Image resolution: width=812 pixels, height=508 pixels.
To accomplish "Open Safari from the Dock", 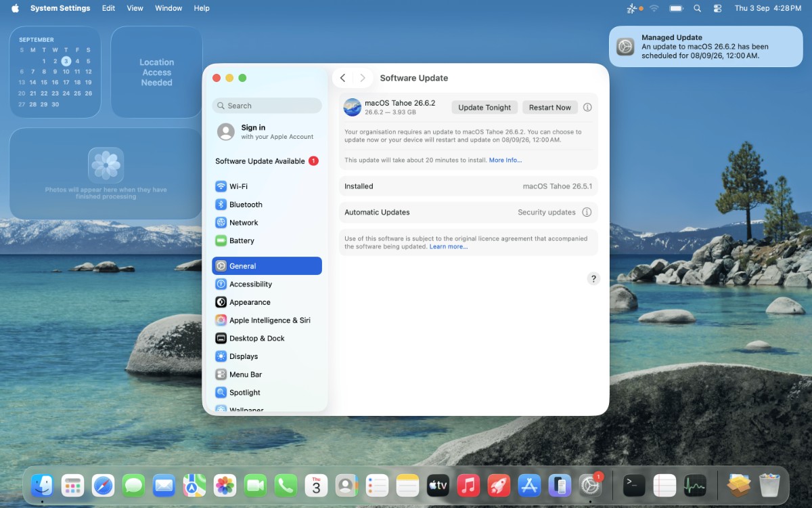I will pos(103,486).
